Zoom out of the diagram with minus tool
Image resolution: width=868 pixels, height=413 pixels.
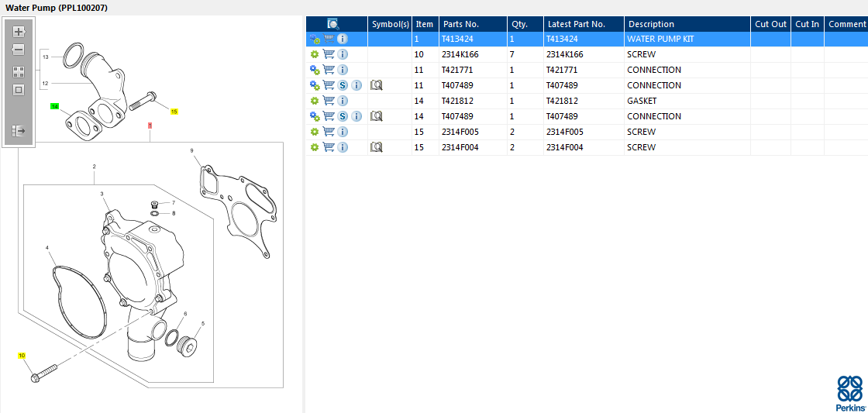click(19, 50)
